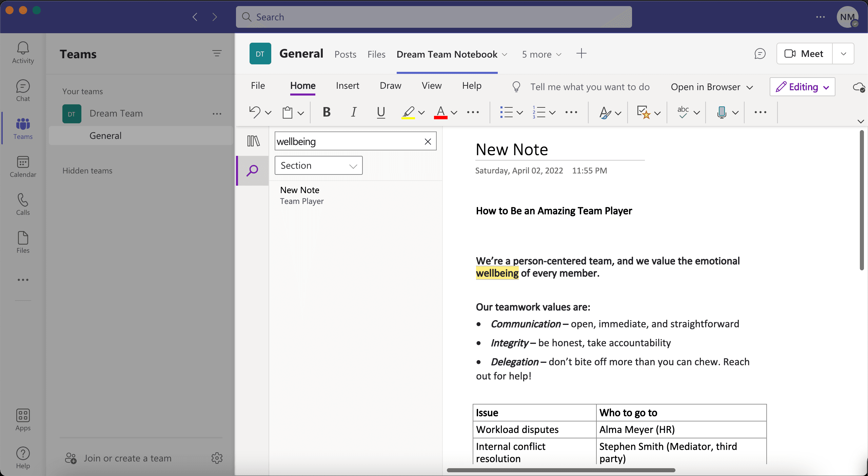Switch to the Insert ribbon tab
Image resolution: width=868 pixels, height=476 pixels.
coord(348,86)
